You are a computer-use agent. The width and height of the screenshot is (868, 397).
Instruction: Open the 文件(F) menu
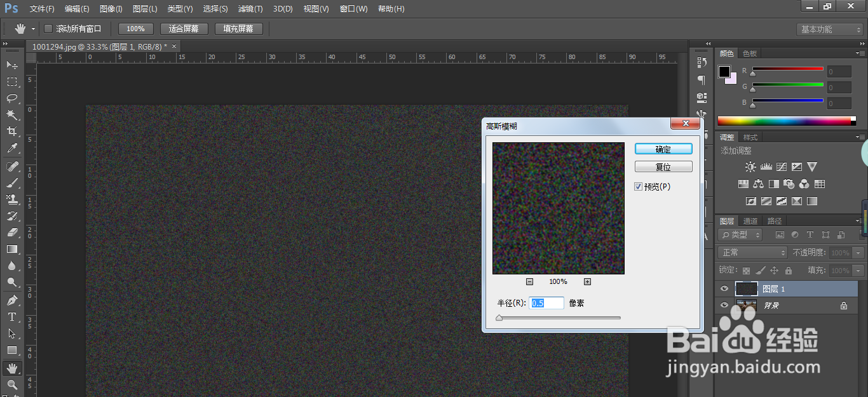(x=42, y=9)
